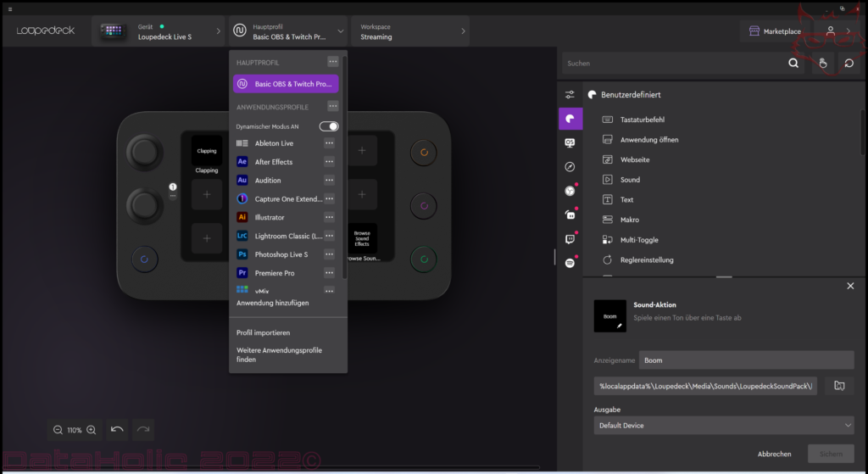Open the compass navigation sidebar icon
Viewport: 868px width, 474px height.
pyautogui.click(x=570, y=167)
